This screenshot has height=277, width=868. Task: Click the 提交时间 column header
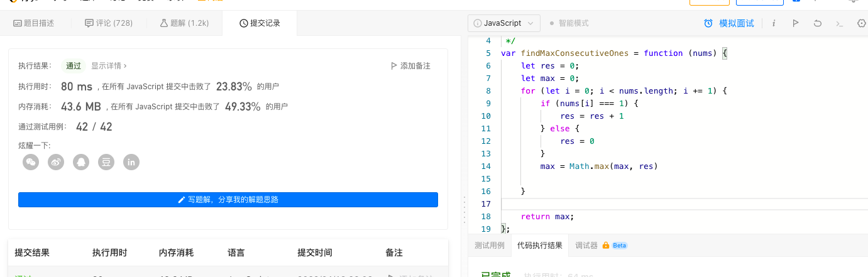tap(315, 253)
